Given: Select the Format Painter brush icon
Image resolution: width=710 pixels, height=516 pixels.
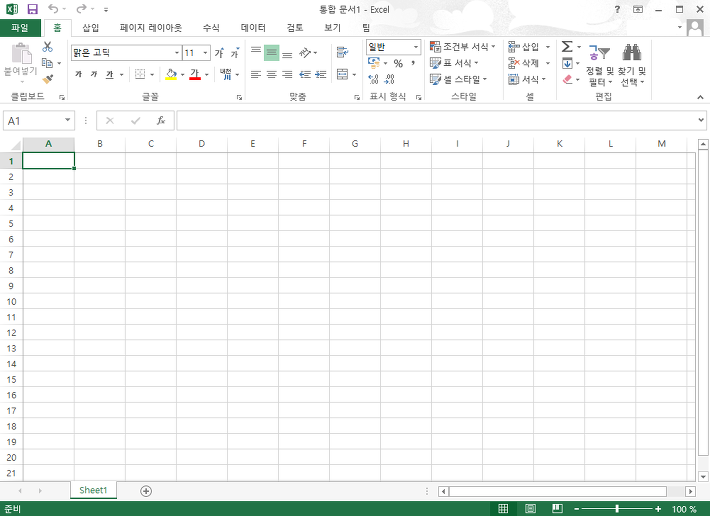Looking at the screenshot, I should [48, 79].
